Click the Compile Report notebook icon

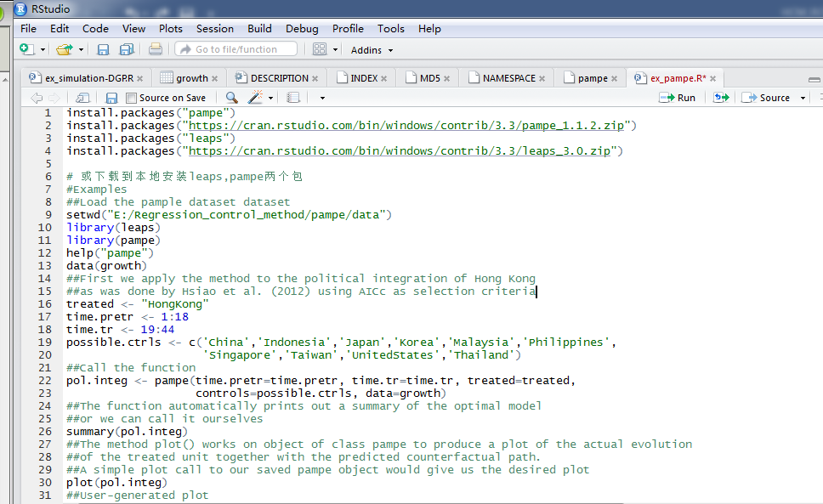coord(293,98)
